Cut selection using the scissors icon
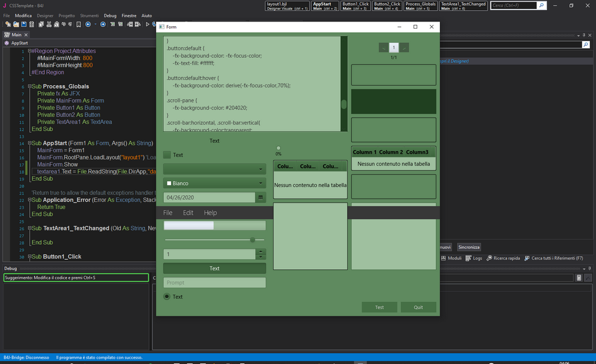The height and width of the screenshot is (364, 596). [49, 24]
